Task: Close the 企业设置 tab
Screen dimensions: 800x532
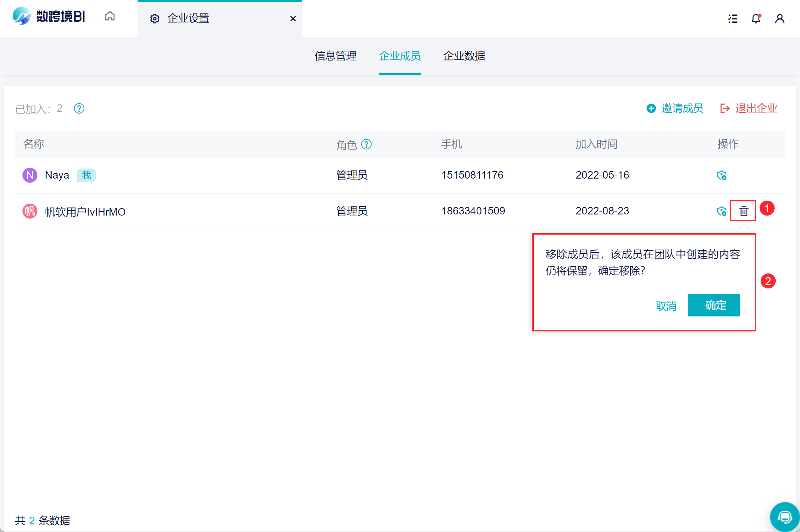Action: click(293, 19)
